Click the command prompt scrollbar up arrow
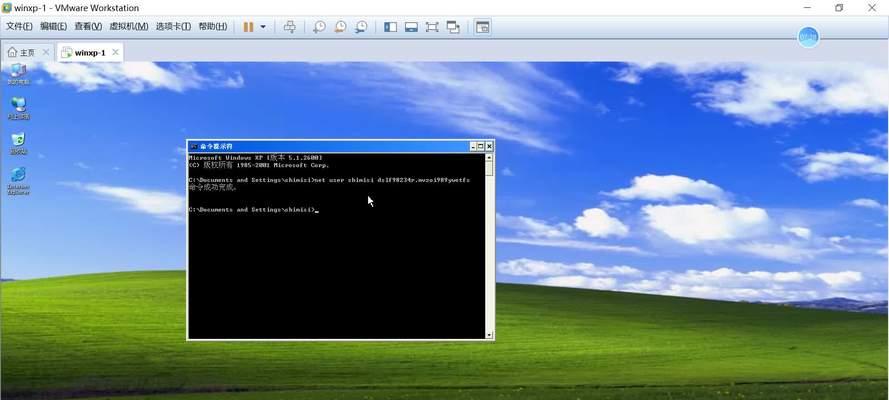Viewport: 889px width, 400px height. point(489,157)
